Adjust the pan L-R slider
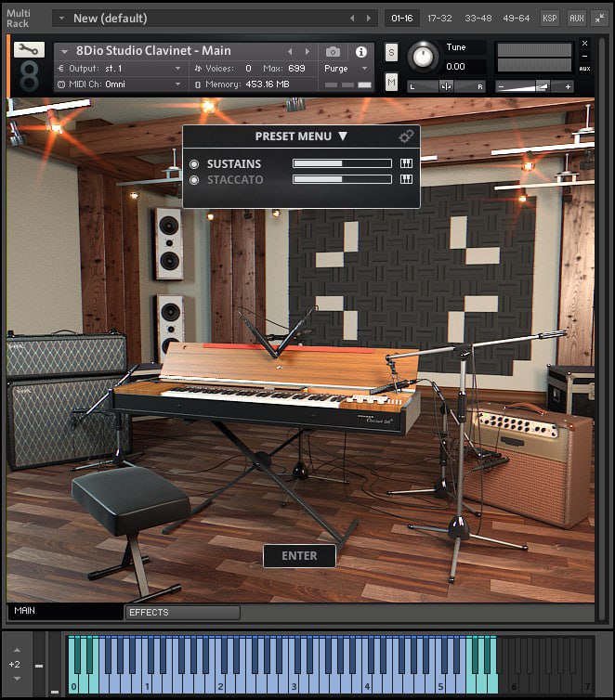Screen dimensions: 615x700 446,86
